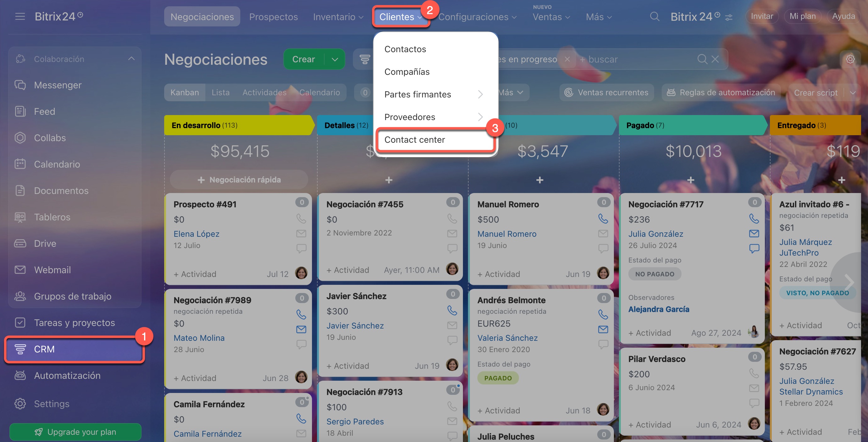868x442 pixels.
Task: Open the Crear script dropdown arrow
Action: [853, 93]
